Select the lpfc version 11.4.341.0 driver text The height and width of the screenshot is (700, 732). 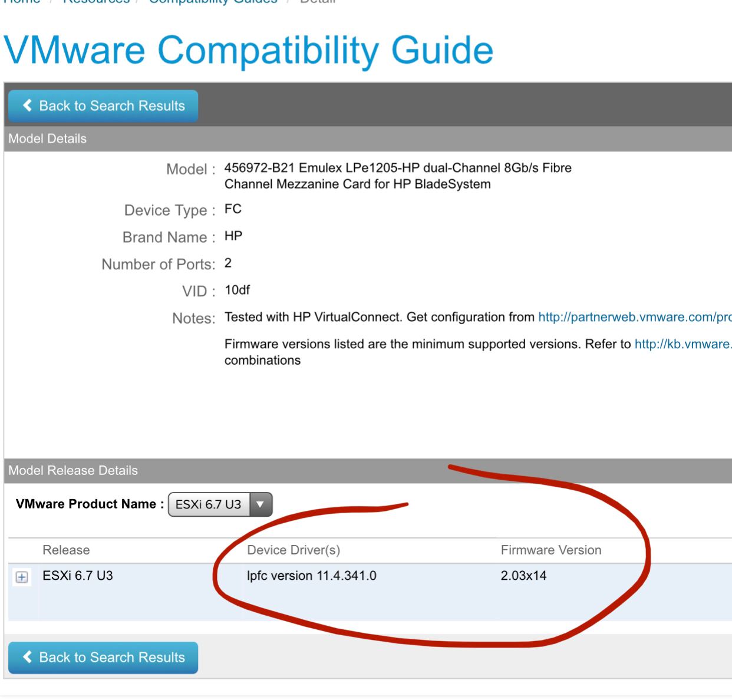(x=312, y=576)
